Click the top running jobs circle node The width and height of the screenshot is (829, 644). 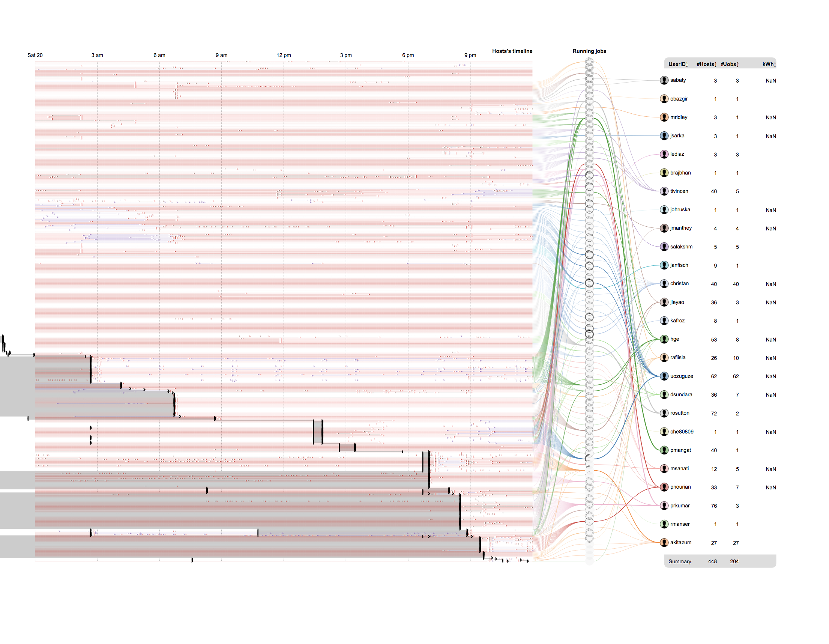click(x=589, y=62)
